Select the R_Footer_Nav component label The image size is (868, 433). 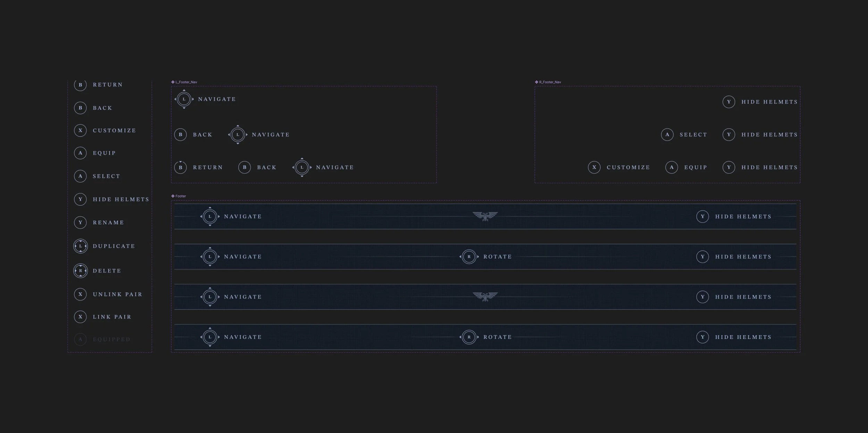pos(550,82)
